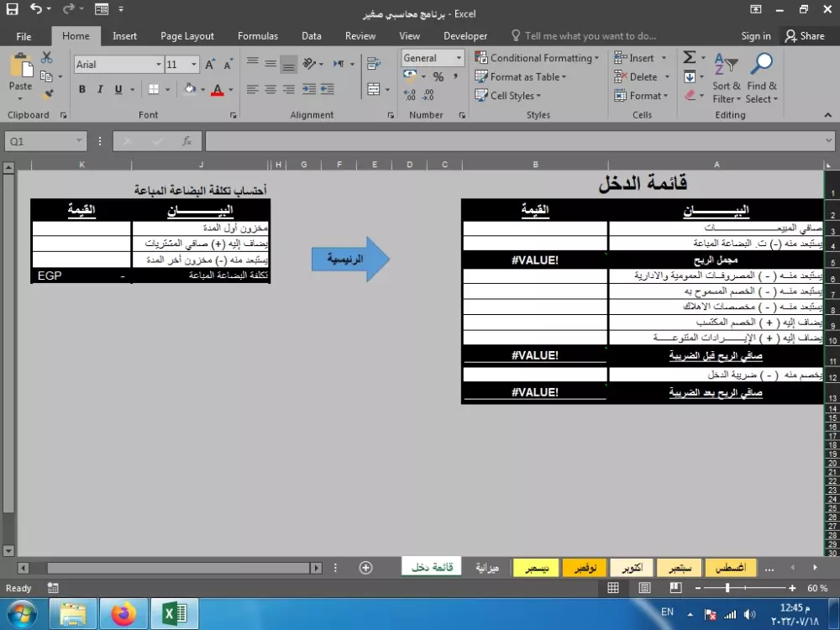Add a new worksheet
The height and width of the screenshot is (630, 840).
[x=365, y=567]
